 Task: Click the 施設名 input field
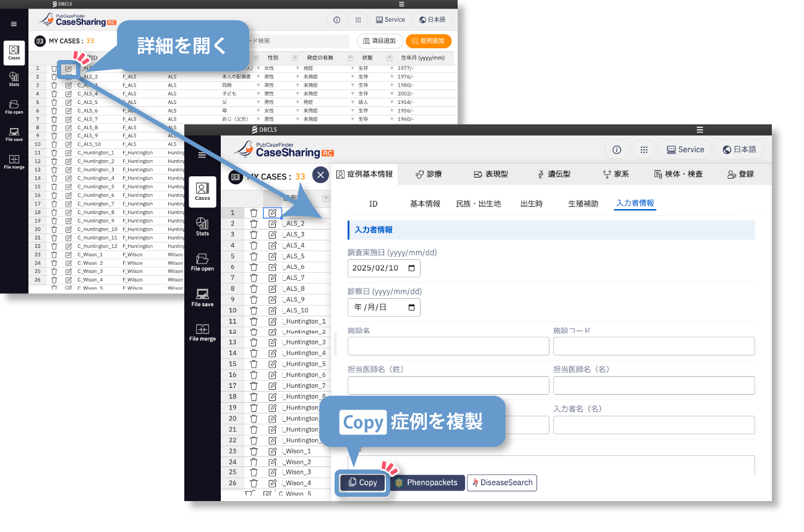coord(448,346)
